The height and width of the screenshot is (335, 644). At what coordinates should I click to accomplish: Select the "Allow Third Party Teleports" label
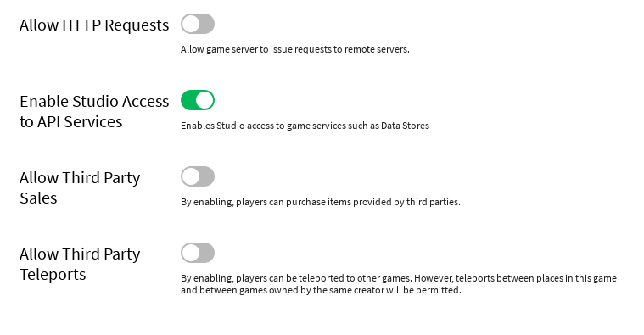click(80, 264)
